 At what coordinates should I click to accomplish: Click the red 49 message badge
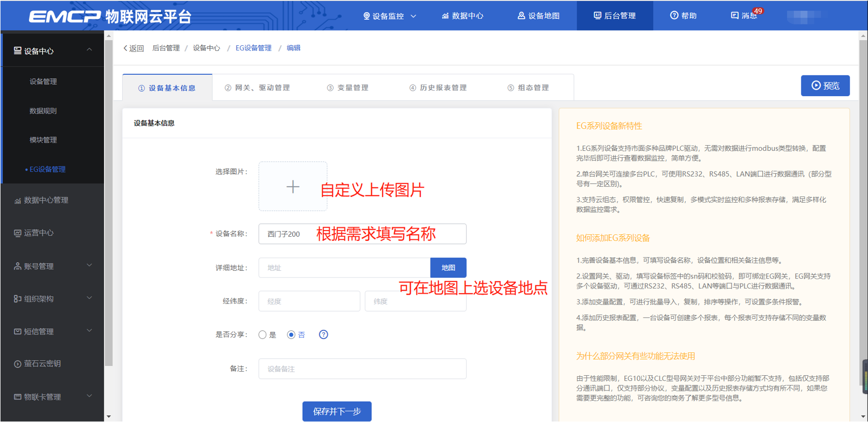(758, 11)
